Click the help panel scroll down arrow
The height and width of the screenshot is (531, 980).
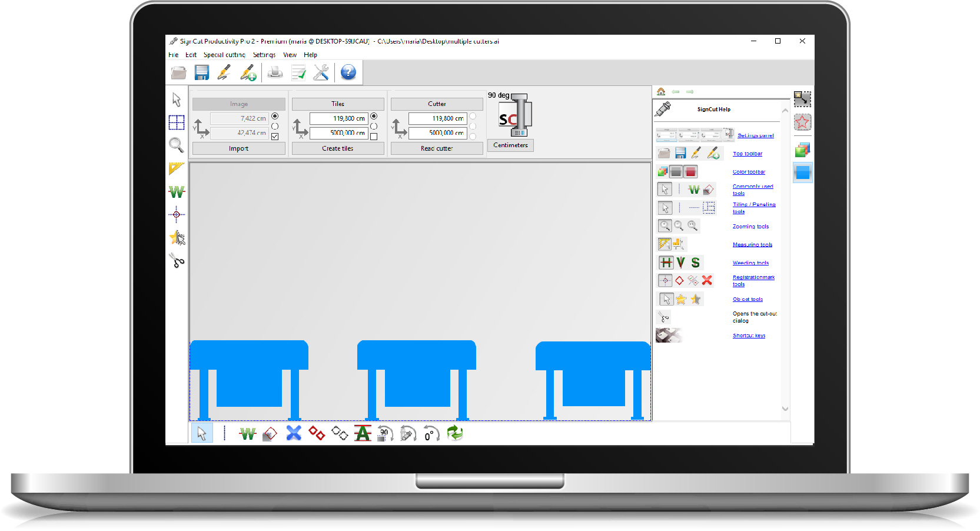click(x=785, y=409)
